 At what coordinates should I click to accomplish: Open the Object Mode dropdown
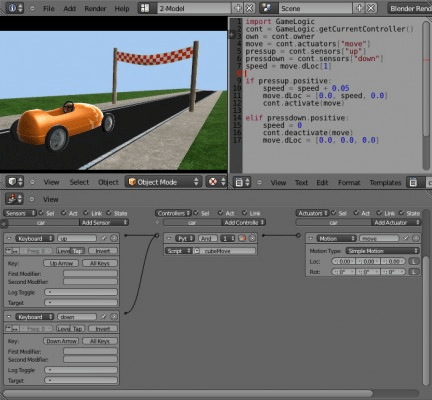(163, 182)
